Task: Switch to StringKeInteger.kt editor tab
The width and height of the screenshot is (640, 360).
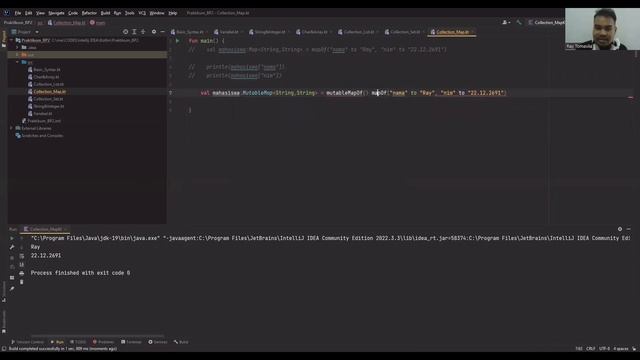Action: tap(268, 32)
